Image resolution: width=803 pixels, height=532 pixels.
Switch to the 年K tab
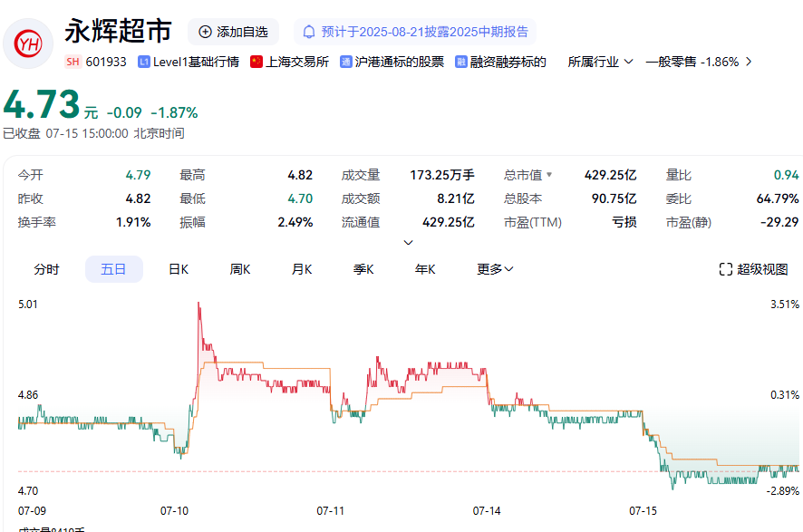[x=425, y=269]
